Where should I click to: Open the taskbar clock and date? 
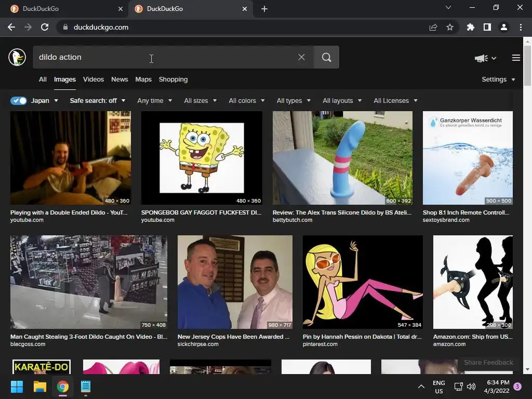[x=498, y=387]
